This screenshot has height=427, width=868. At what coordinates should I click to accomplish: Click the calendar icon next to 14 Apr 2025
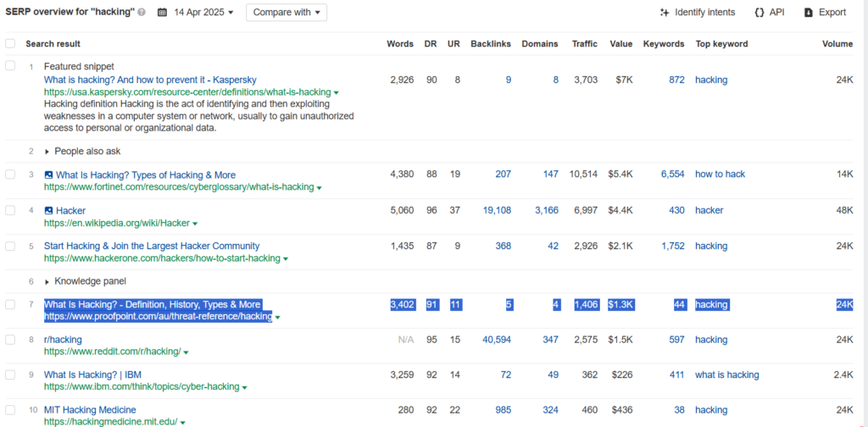pos(162,12)
